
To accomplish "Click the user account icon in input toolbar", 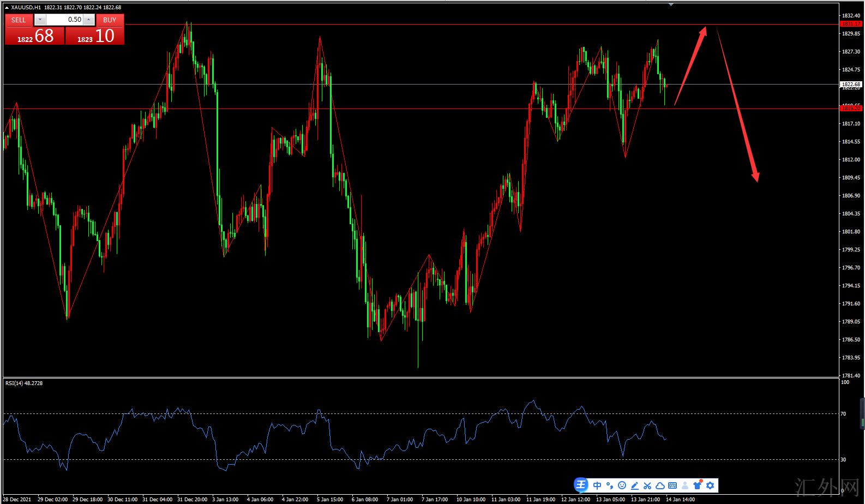I will tap(684, 485).
